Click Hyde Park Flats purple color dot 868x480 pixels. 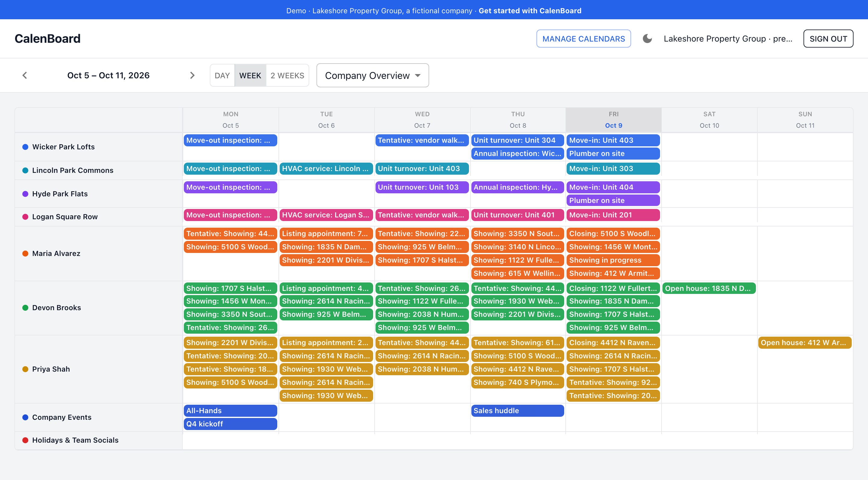(x=25, y=194)
